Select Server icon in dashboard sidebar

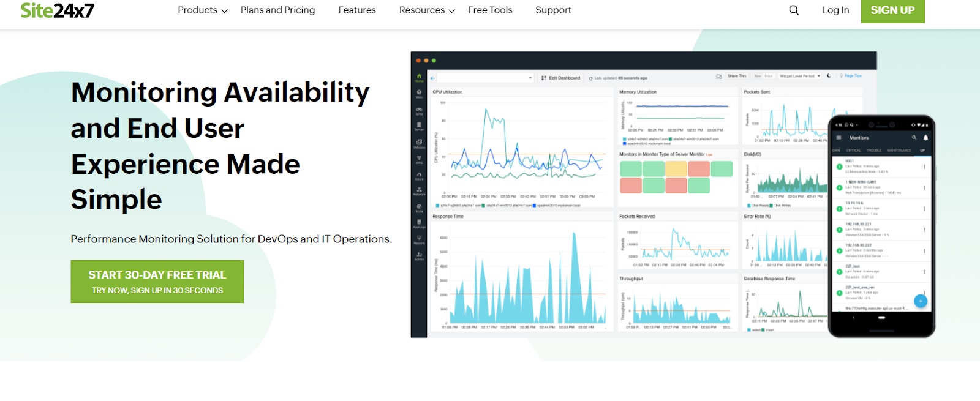click(x=419, y=127)
